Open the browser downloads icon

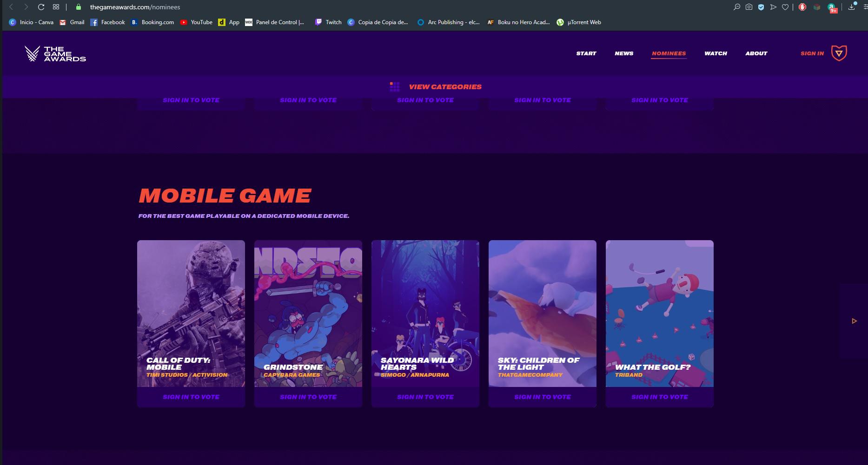click(x=851, y=7)
